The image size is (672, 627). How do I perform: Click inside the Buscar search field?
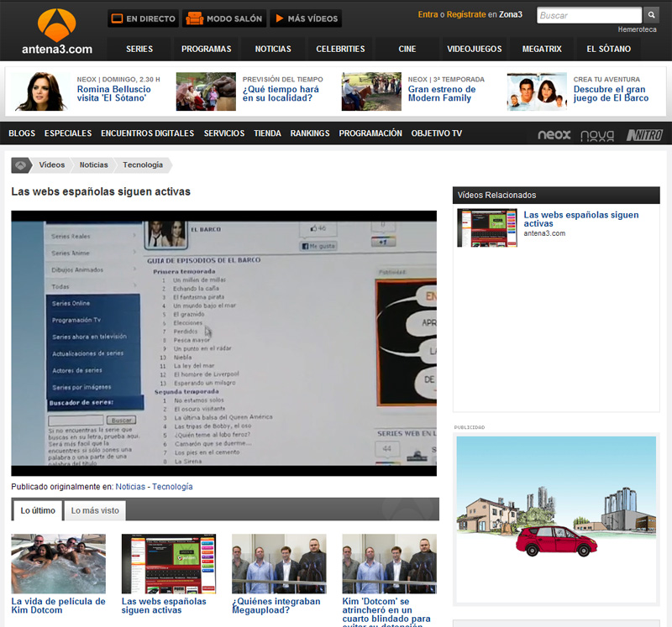point(590,15)
